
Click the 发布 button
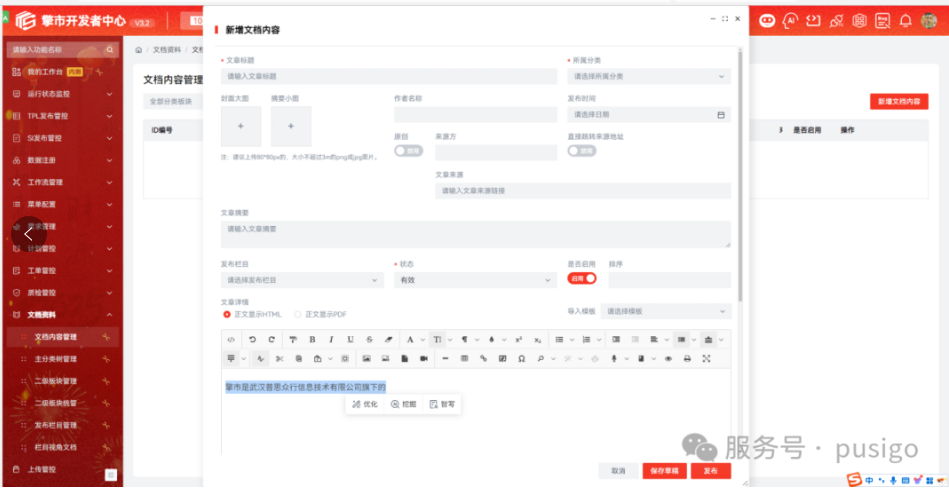click(x=710, y=470)
